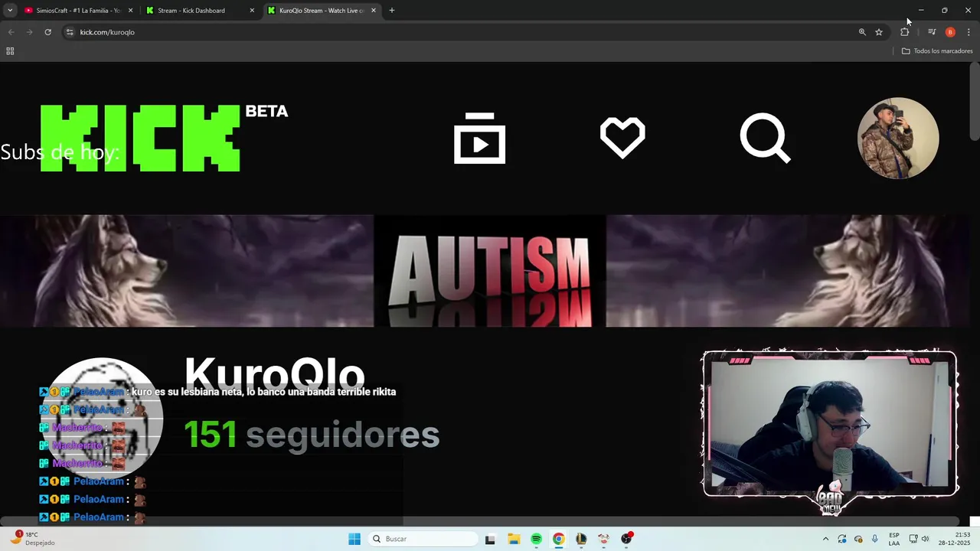Open the Chrome profile button
The width and height of the screenshot is (980, 551).
point(950,32)
